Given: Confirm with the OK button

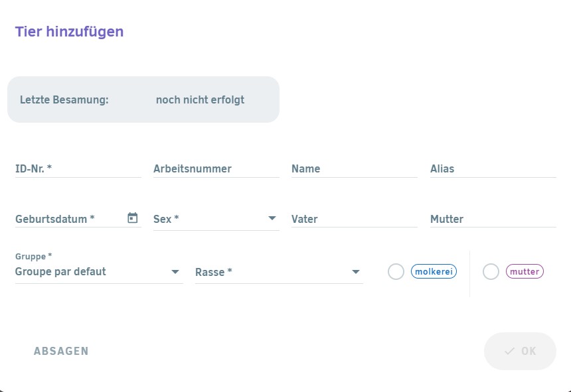Looking at the screenshot, I should 520,351.
